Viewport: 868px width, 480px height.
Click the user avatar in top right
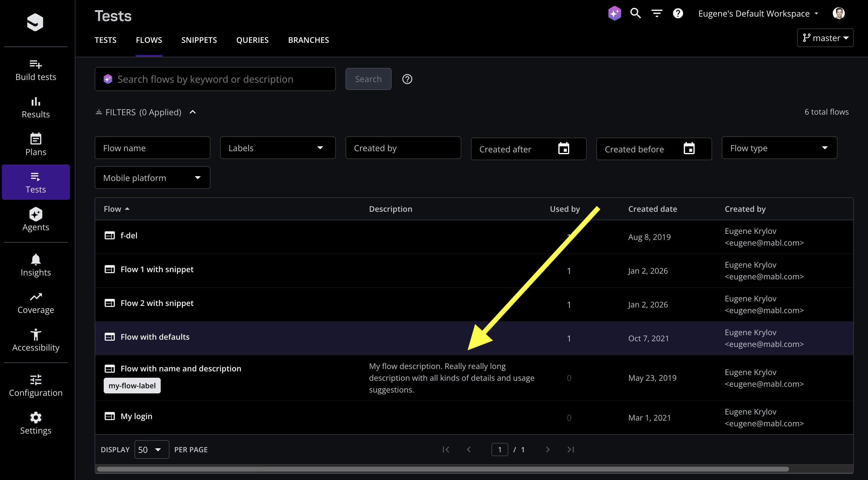(839, 14)
